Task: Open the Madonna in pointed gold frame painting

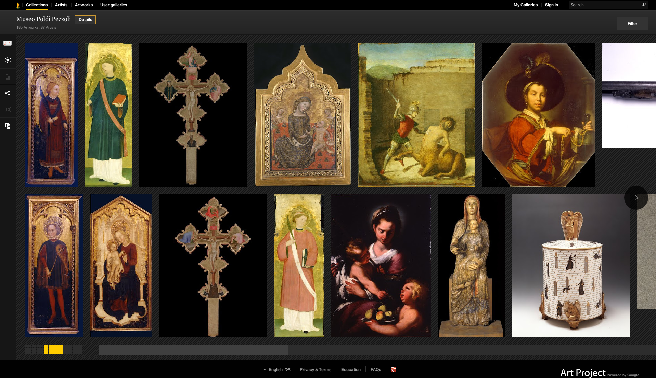Action: point(302,115)
